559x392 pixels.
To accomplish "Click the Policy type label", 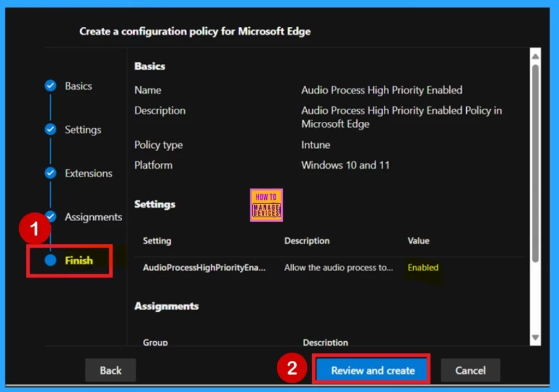I will 158,145.
